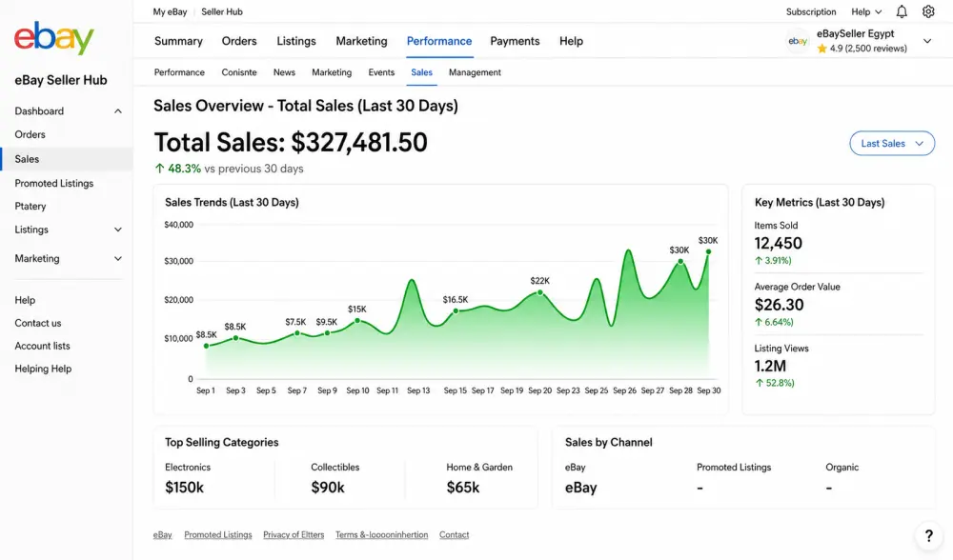This screenshot has height=560, width=953.
Task: Open the top bar Help dropdown
Action: point(866,11)
